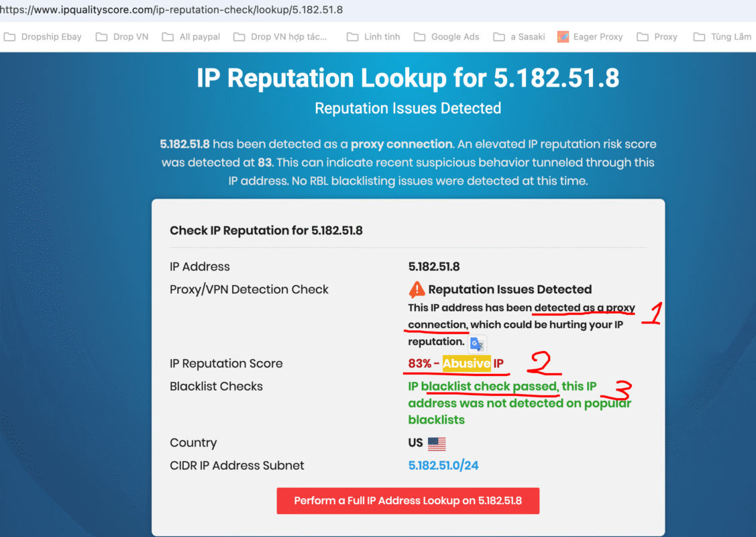Click the bold Reputation Issues Detected status in card
The image size is (756, 537).
click(x=510, y=289)
